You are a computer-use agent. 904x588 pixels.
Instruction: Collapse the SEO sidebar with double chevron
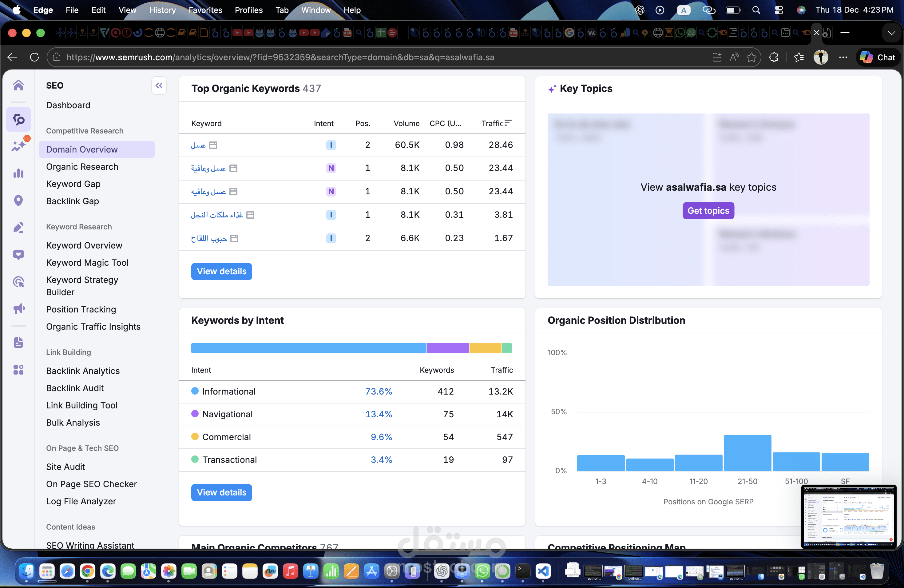tap(159, 85)
